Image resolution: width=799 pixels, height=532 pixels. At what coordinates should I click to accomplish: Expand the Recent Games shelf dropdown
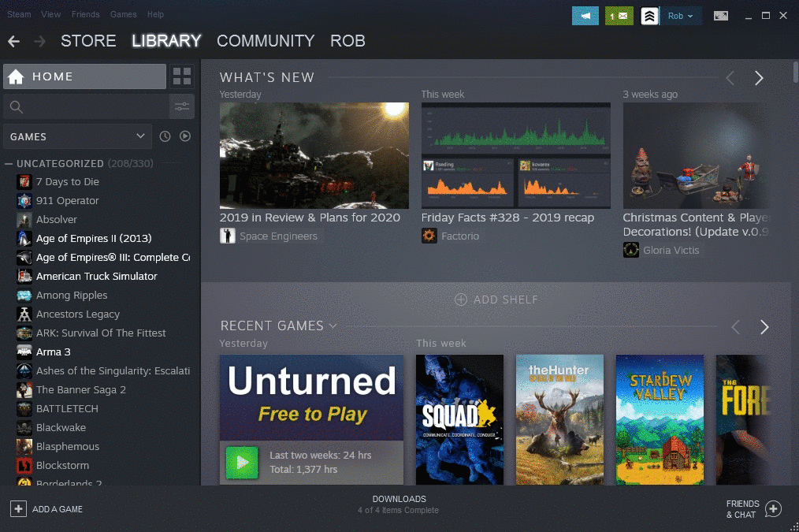[333, 326]
